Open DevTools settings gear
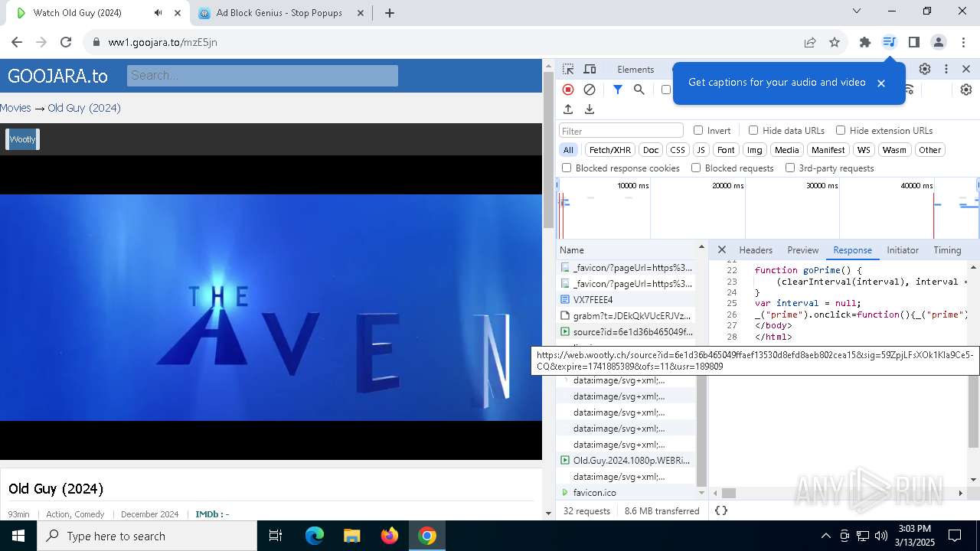 click(925, 69)
